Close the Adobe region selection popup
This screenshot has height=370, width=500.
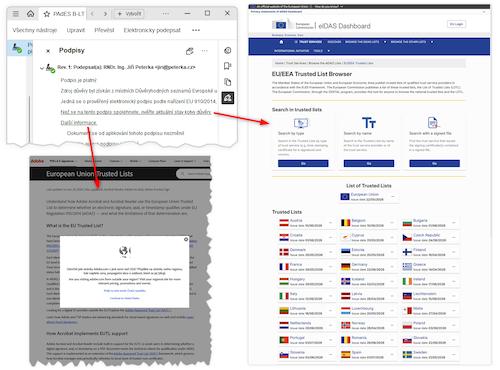[186, 239]
